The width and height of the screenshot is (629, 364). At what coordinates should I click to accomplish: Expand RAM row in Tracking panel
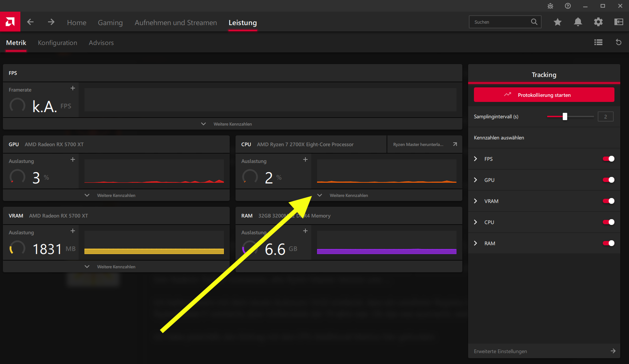coord(475,243)
